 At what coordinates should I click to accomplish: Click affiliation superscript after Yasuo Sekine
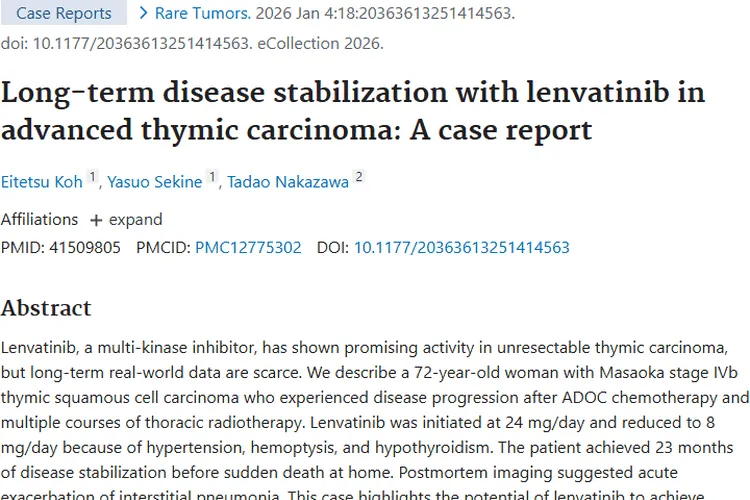pos(212,178)
